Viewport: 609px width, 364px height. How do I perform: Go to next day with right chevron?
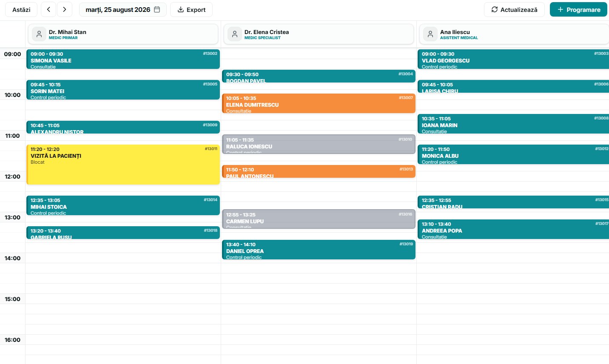coord(65,9)
